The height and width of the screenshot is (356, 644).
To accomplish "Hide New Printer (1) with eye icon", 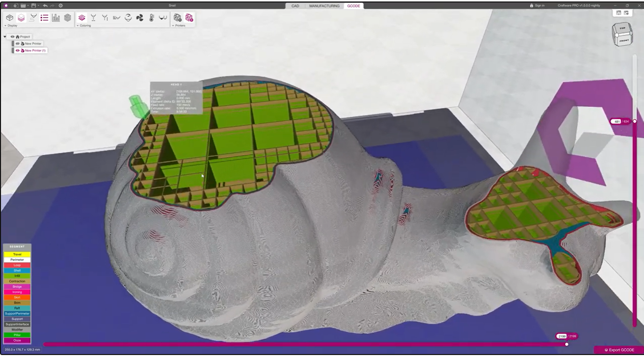I will point(17,51).
